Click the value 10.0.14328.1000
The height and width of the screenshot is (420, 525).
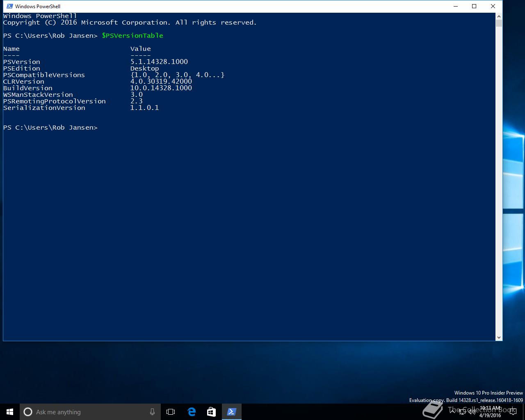click(161, 88)
